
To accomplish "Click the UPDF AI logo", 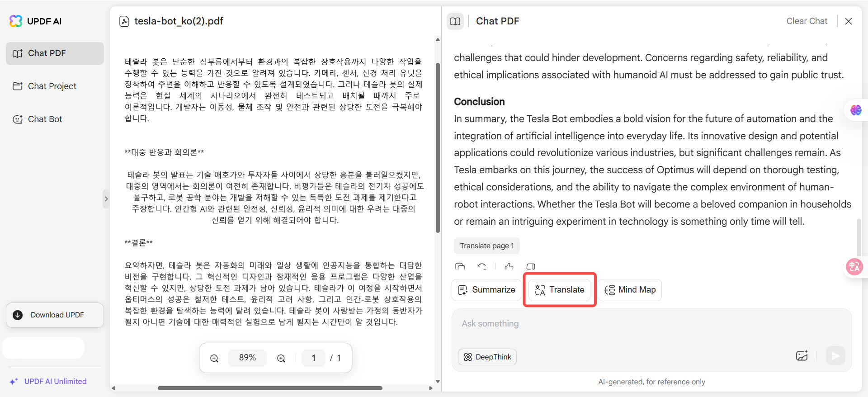I will [x=35, y=21].
